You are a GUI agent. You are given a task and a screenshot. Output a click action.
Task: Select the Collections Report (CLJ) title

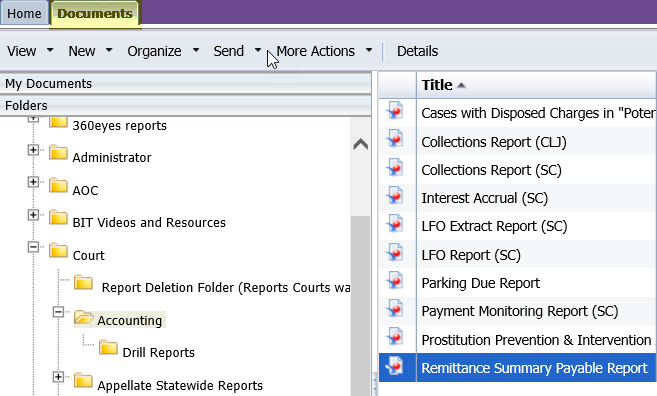[x=494, y=142]
